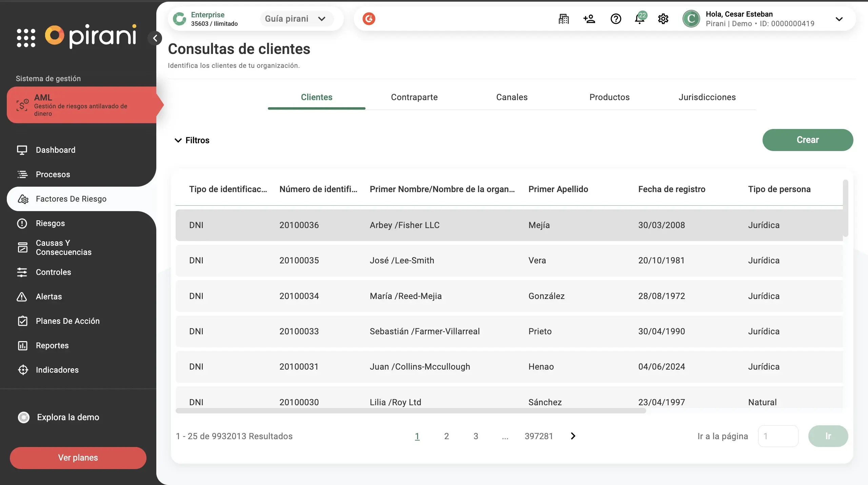Open the settings gear icon
Screen dimensions: 868x485
663,19
